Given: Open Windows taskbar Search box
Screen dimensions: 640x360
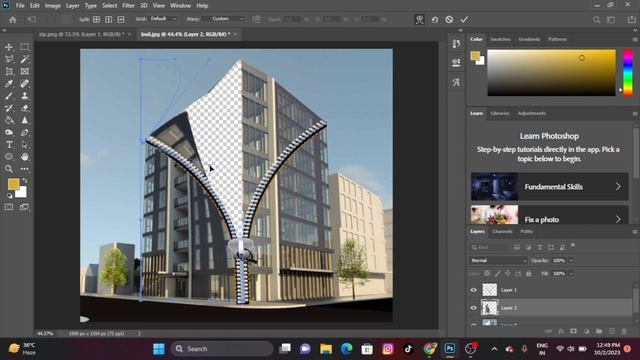Looking at the screenshot, I should (222, 349).
